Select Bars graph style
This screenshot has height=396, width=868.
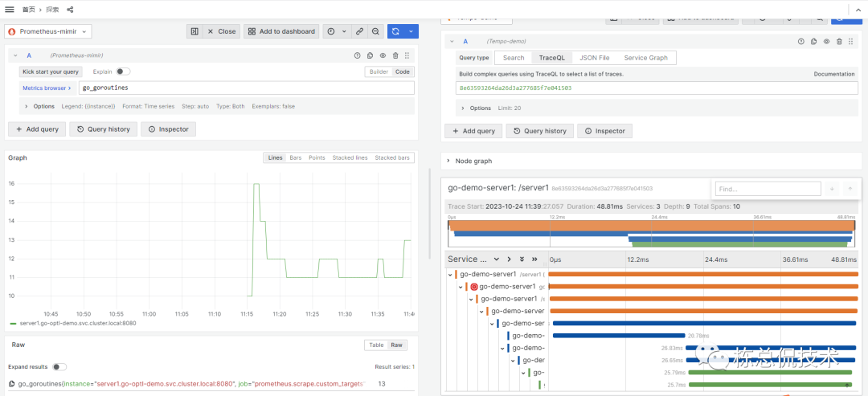pyautogui.click(x=296, y=157)
